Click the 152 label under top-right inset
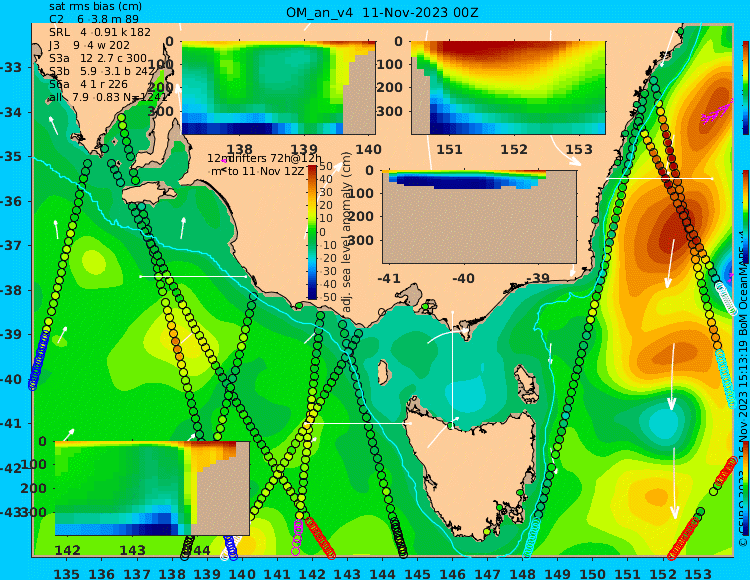750x580 pixels. [x=514, y=149]
